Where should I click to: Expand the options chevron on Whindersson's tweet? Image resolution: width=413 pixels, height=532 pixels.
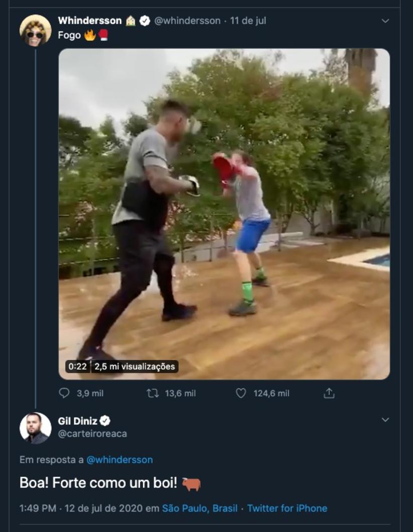click(385, 21)
